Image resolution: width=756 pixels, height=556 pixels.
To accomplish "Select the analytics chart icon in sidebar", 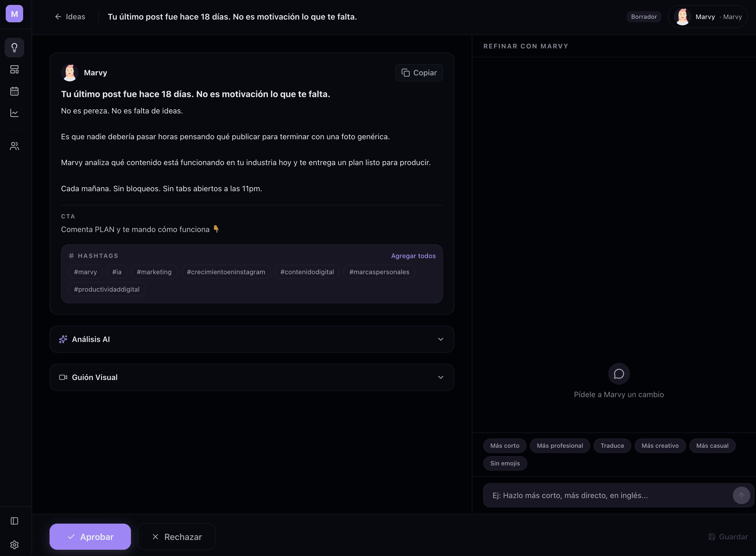I will tap(14, 113).
